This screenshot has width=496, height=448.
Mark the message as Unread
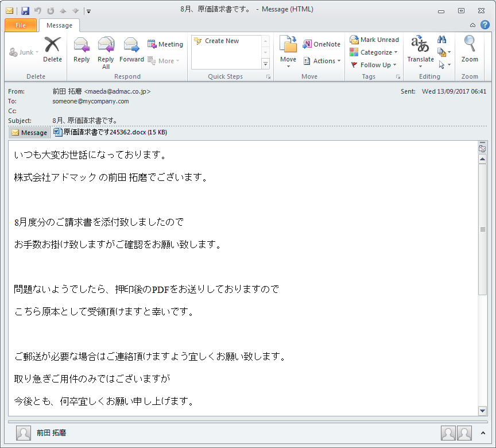pyautogui.click(x=374, y=40)
